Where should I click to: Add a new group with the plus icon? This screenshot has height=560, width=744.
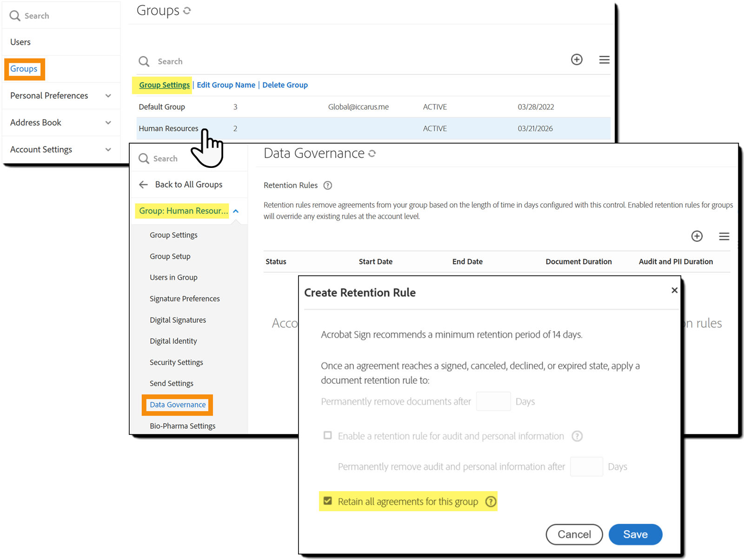pos(577,60)
